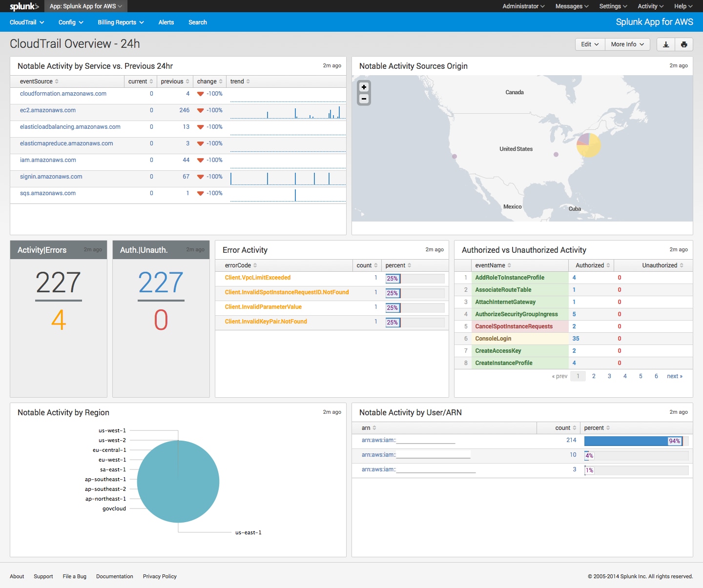Viewport: 703px width, 588px height.
Task: Open the Help dropdown
Action: tap(683, 6)
